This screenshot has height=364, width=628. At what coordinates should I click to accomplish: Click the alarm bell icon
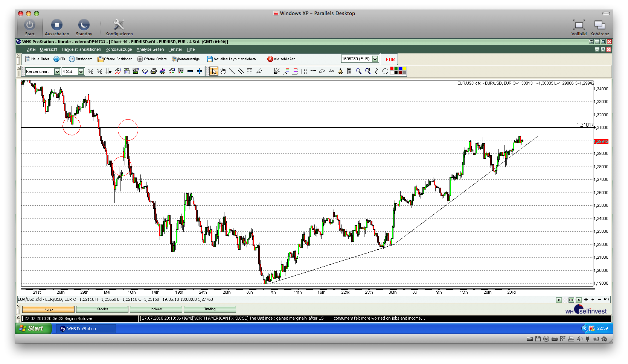tap(340, 71)
